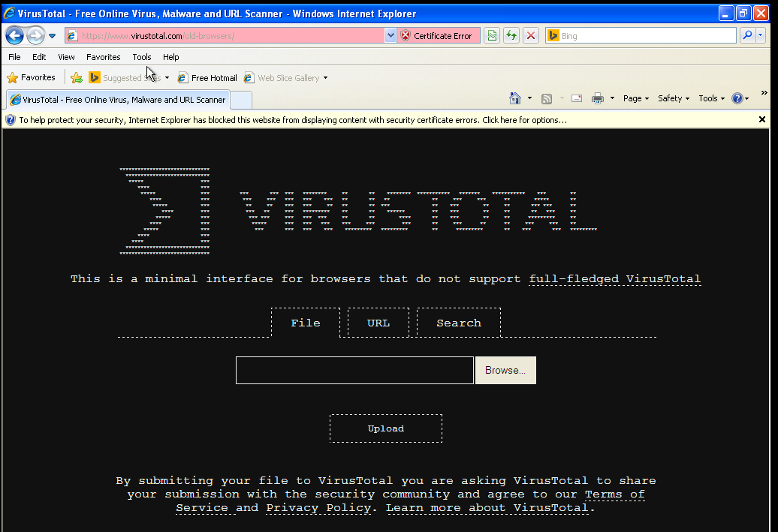Open the Web Slice Gallery link
Image resolution: width=778 pixels, height=532 pixels.
point(282,78)
